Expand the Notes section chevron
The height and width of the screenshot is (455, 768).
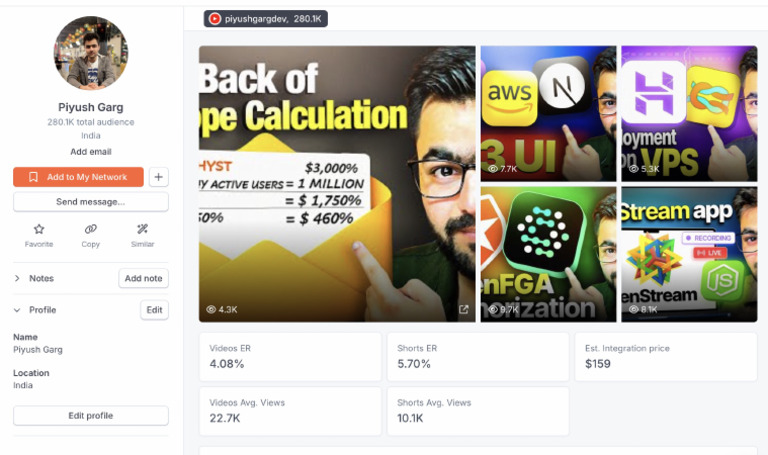pos(17,278)
